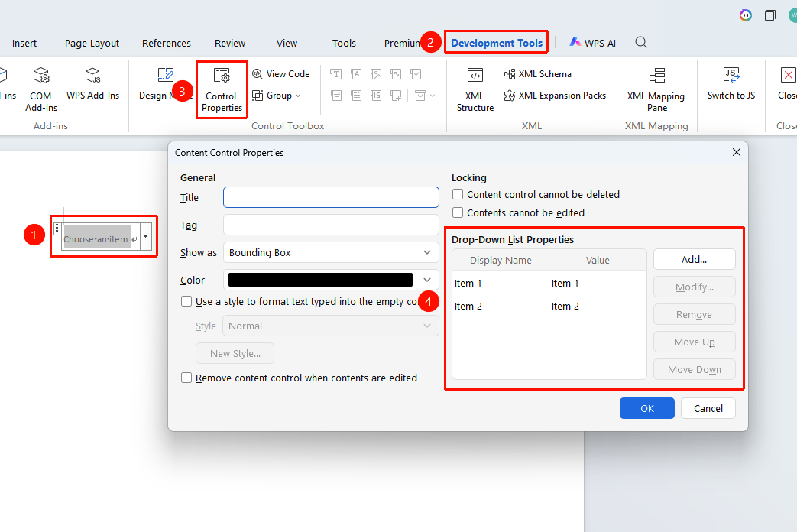This screenshot has height=532, width=797.
Task: Open the Page Layout tab
Action: click(92, 44)
